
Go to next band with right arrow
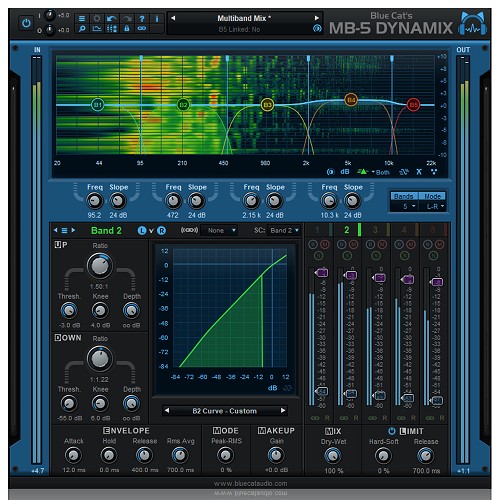(73, 230)
